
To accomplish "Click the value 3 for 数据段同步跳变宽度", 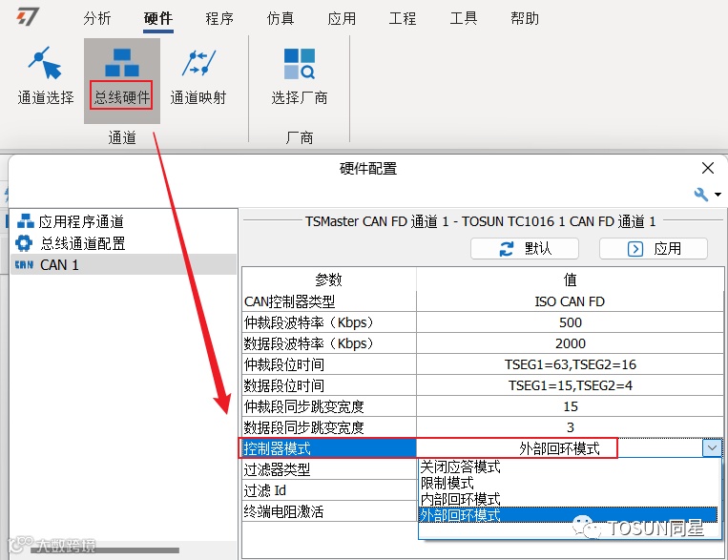I will tap(570, 427).
